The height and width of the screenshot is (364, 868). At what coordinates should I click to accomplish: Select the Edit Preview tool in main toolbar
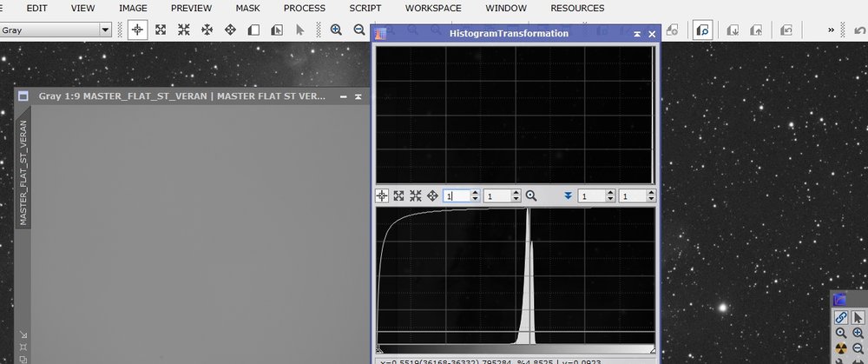(x=277, y=30)
